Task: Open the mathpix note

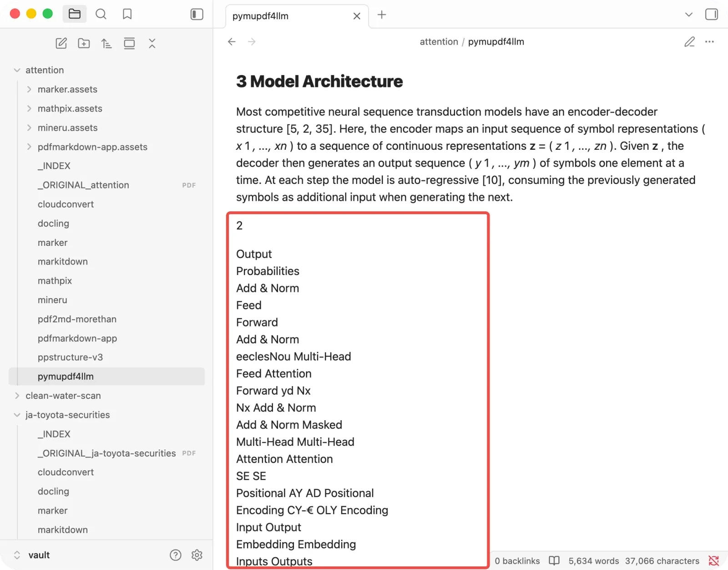Action: 55,281
